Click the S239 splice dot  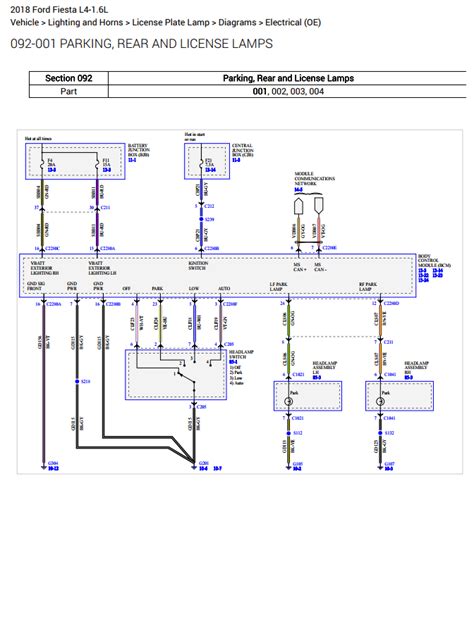coord(201,219)
